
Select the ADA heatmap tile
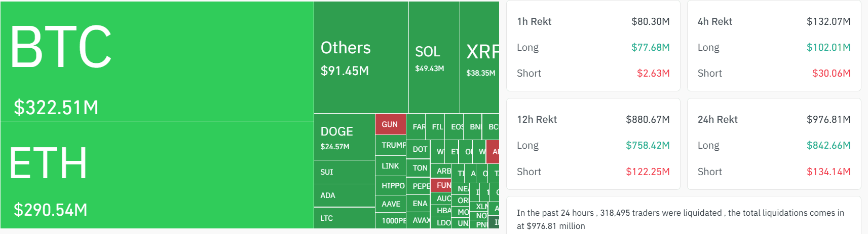[x=345, y=195]
